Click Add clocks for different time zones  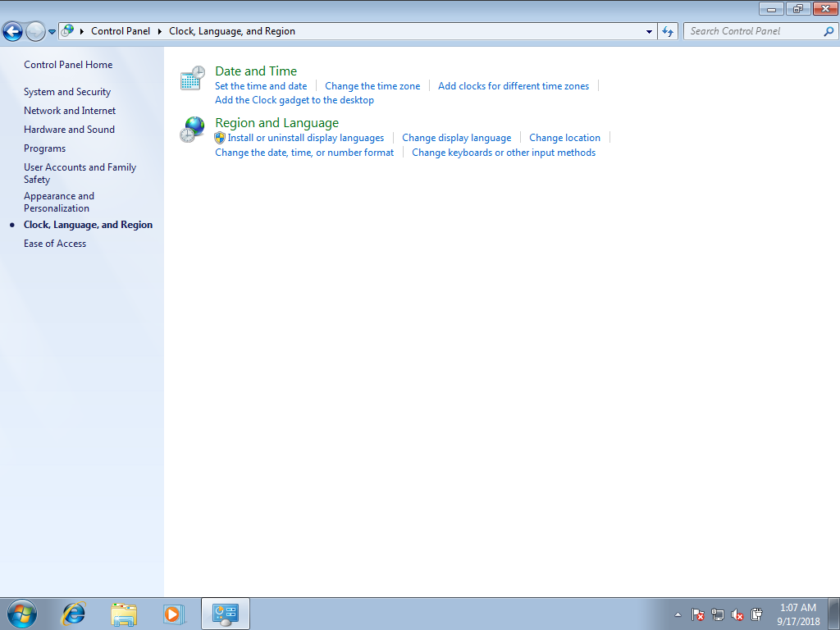pos(514,86)
